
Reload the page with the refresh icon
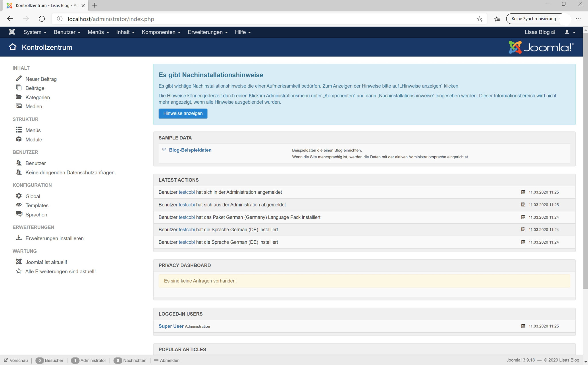[42, 19]
